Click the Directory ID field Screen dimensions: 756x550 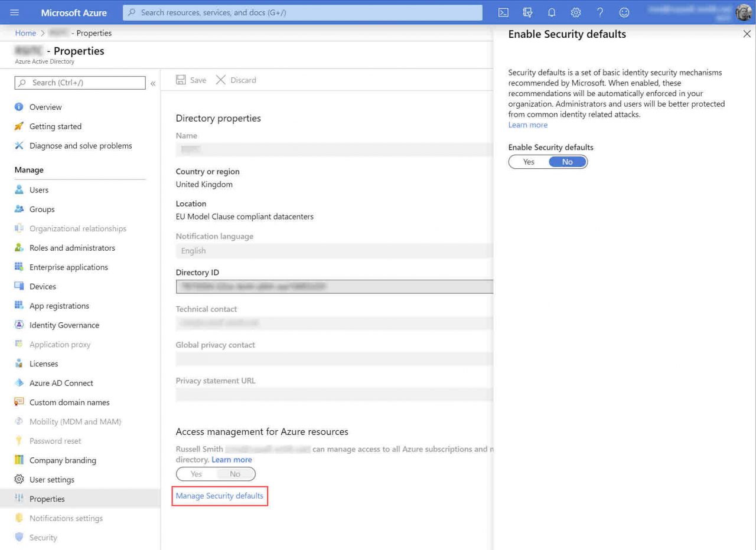(334, 287)
